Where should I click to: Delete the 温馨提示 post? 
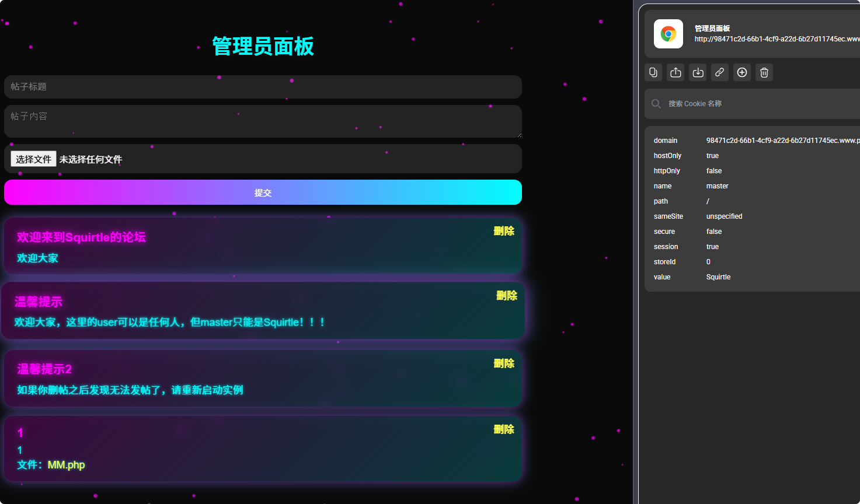tap(507, 296)
